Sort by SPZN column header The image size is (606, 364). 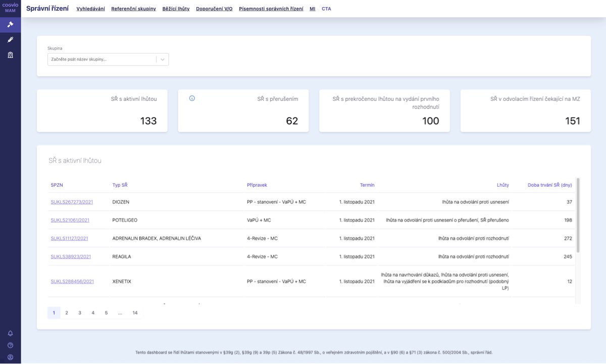click(57, 185)
